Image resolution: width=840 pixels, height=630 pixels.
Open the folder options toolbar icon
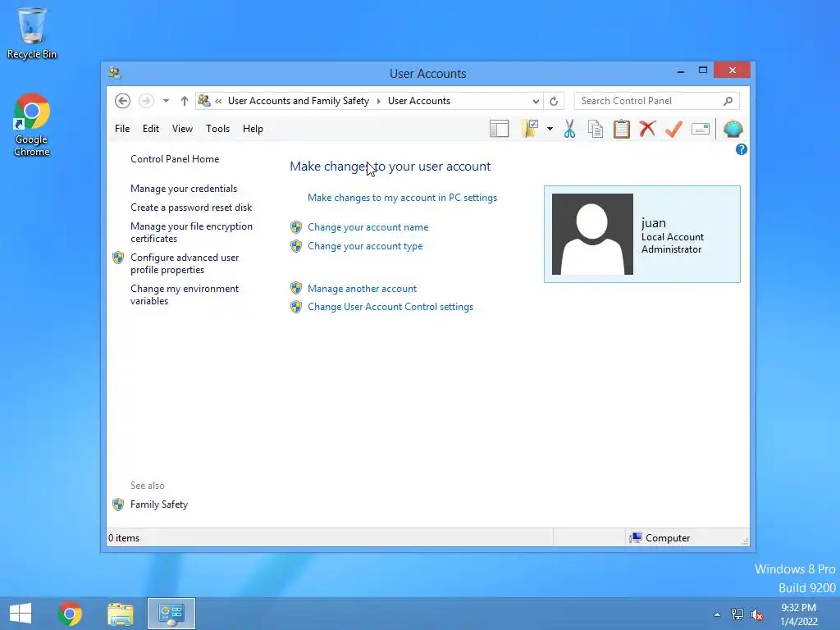[x=530, y=129]
